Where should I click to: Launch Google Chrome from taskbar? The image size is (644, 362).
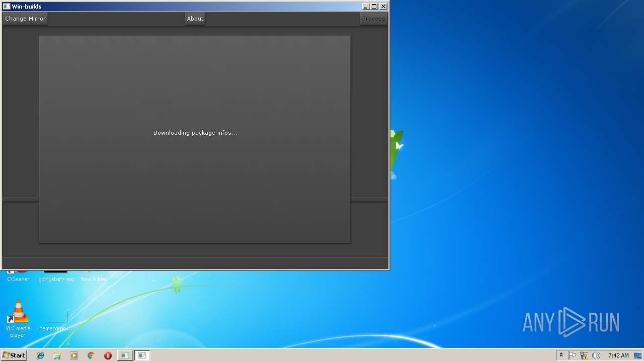click(x=91, y=355)
